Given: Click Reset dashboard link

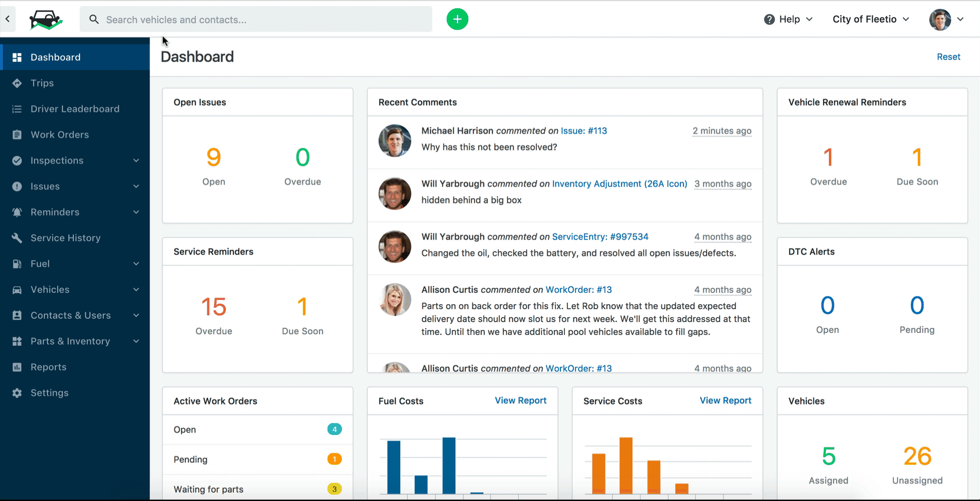Looking at the screenshot, I should [x=948, y=57].
